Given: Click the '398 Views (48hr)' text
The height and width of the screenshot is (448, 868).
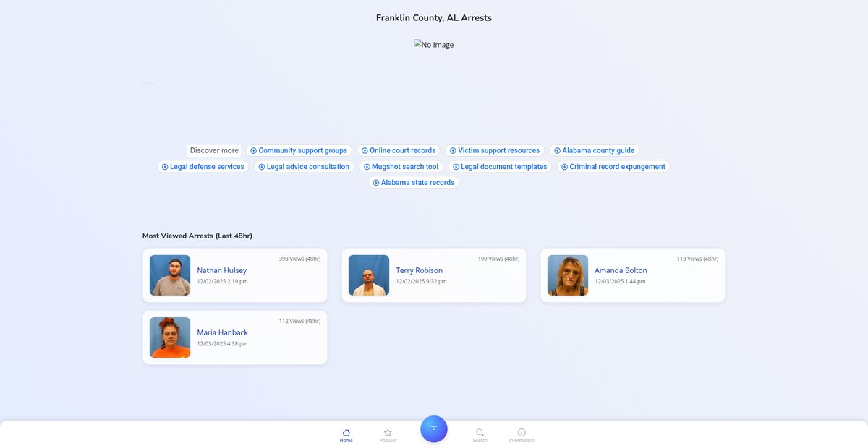Looking at the screenshot, I should coord(299,259).
